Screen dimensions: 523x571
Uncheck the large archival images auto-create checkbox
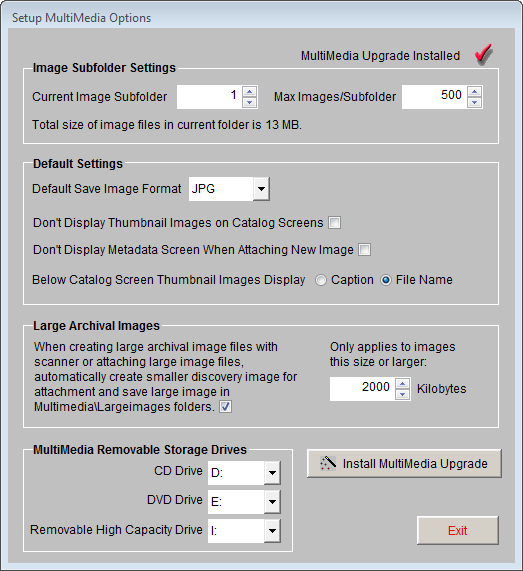click(x=225, y=407)
